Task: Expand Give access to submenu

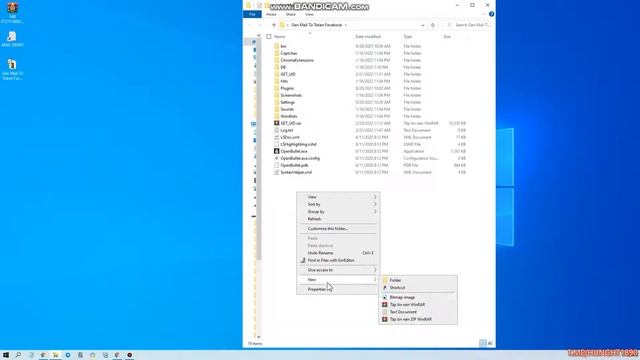Action: pos(338,270)
